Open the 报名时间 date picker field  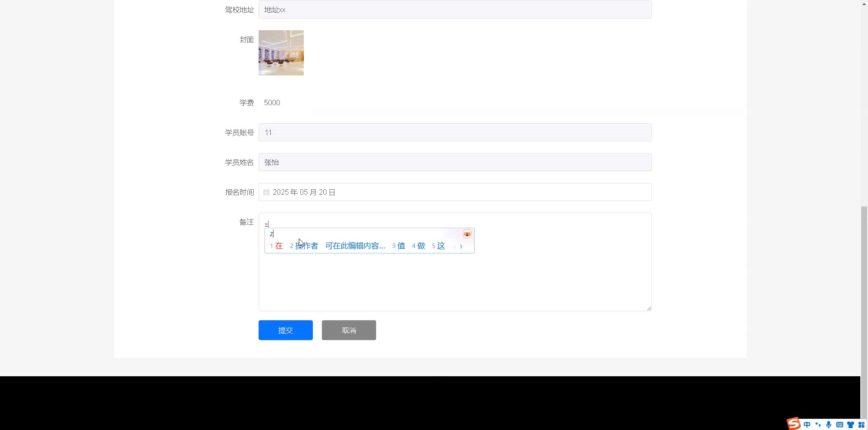click(x=455, y=192)
